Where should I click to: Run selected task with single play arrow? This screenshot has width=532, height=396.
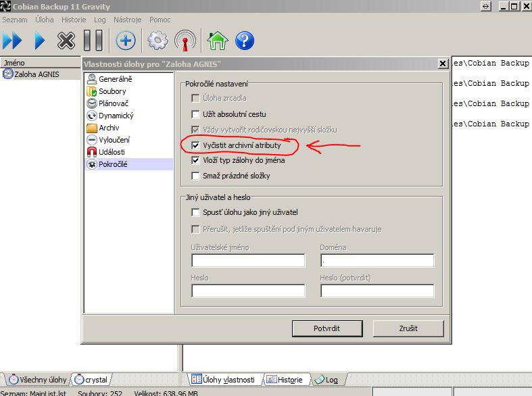tap(40, 41)
